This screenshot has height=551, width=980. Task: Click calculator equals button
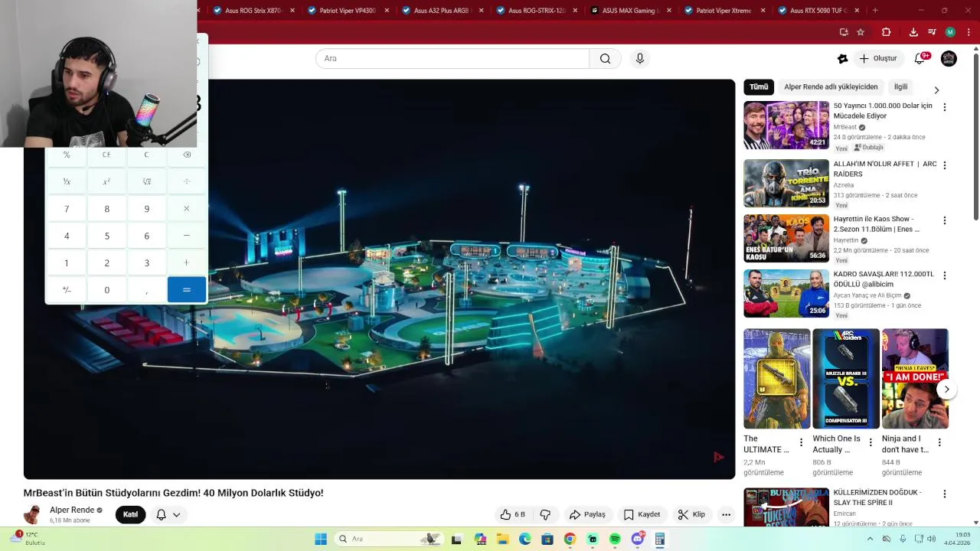click(187, 290)
